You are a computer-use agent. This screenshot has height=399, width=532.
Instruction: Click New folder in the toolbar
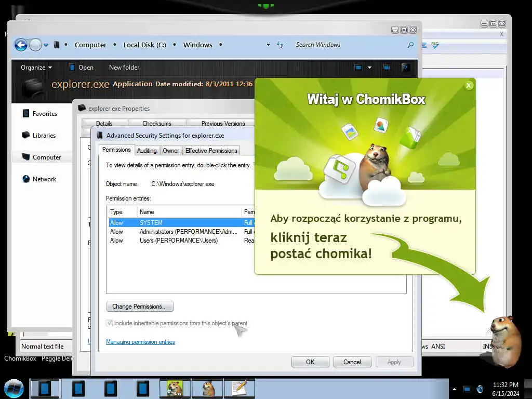click(124, 67)
